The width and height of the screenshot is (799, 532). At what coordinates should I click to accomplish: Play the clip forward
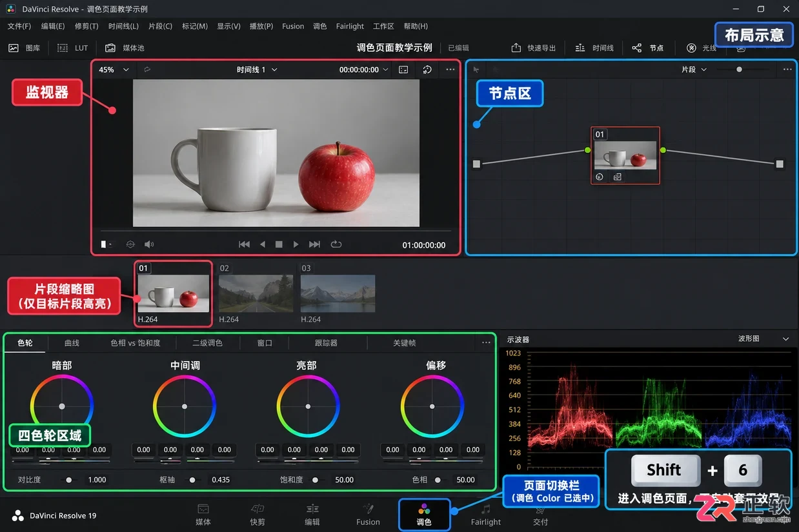click(296, 244)
